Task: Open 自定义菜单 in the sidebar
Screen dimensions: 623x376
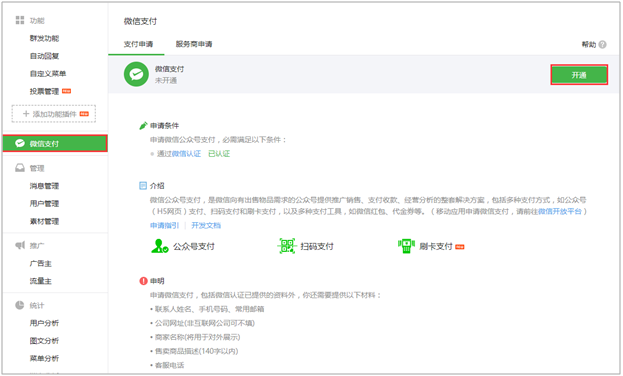Action: coord(48,74)
